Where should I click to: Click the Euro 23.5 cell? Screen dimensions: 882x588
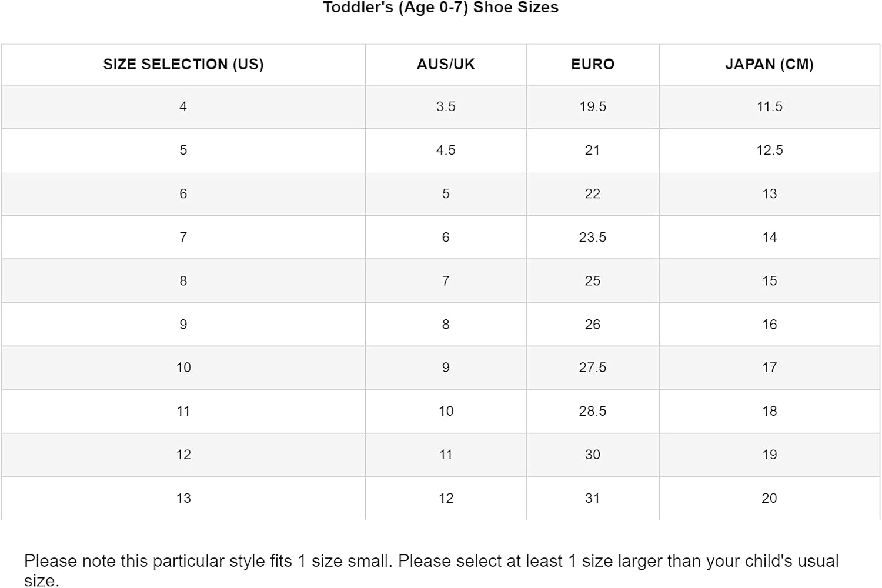click(593, 237)
